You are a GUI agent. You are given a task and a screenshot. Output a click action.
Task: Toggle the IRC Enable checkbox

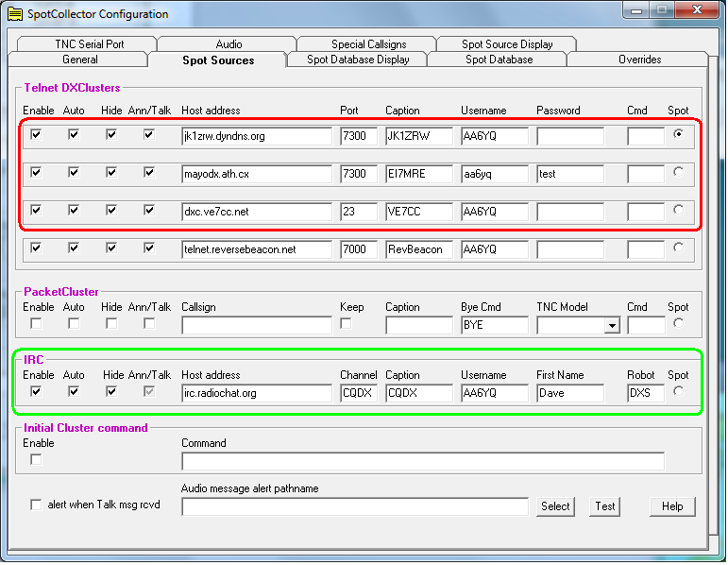tap(36, 392)
